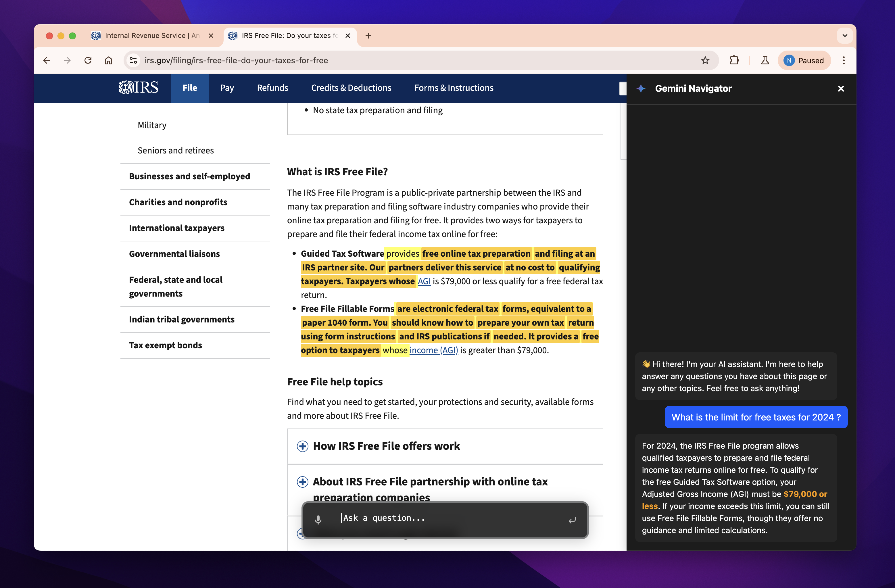Click the microphone icon in question box
The image size is (895, 588).
click(x=318, y=520)
